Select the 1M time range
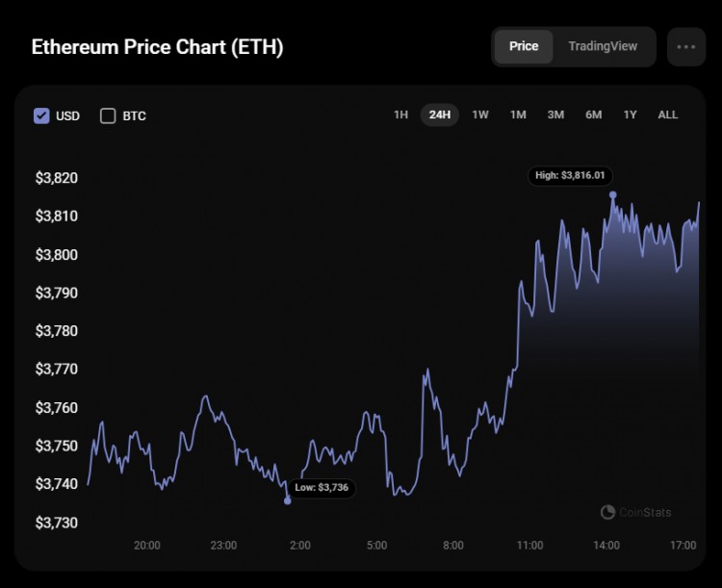722x588 pixels. [x=518, y=115]
